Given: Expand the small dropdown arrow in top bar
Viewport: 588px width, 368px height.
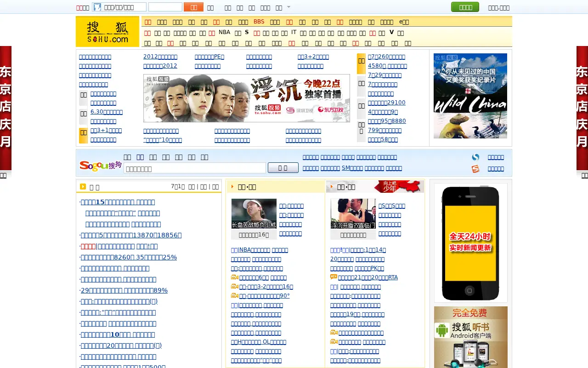Looking at the screenshot, I should point(289,7).
